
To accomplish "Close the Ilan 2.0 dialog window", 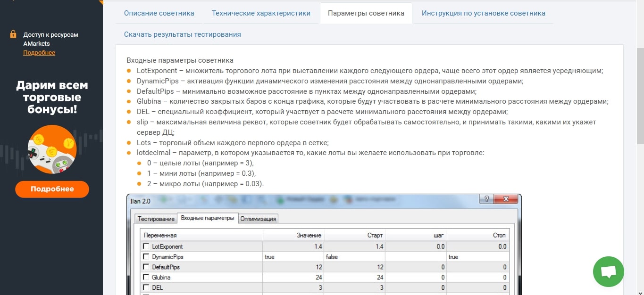I will click(x=507, y=199).
